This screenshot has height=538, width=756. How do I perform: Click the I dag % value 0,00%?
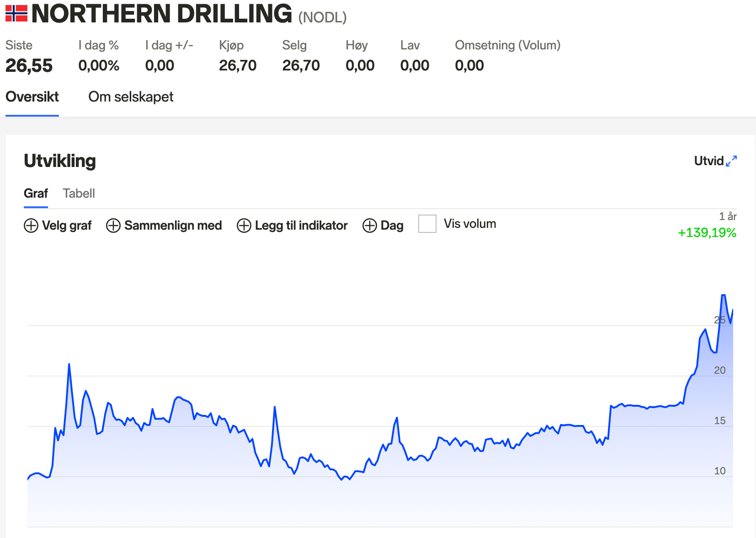99,65
